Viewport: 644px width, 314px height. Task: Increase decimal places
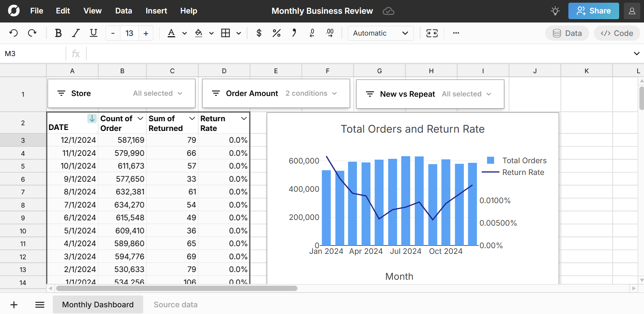click(x=330, y=33)
